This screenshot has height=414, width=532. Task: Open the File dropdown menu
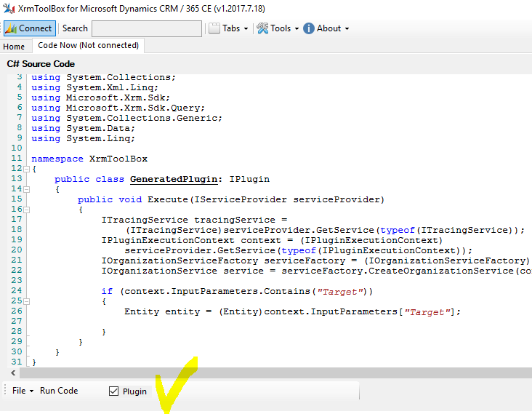[x=23, y=391]
